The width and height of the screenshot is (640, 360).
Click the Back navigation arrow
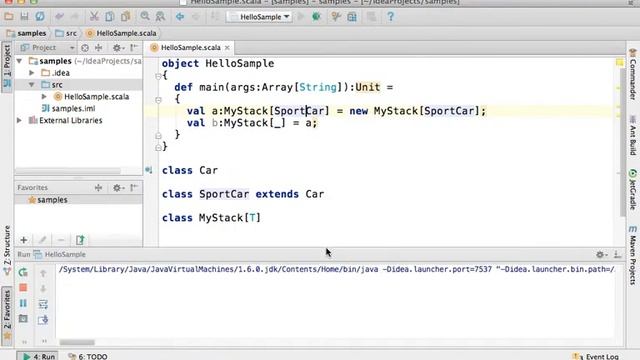pos(180,17)
